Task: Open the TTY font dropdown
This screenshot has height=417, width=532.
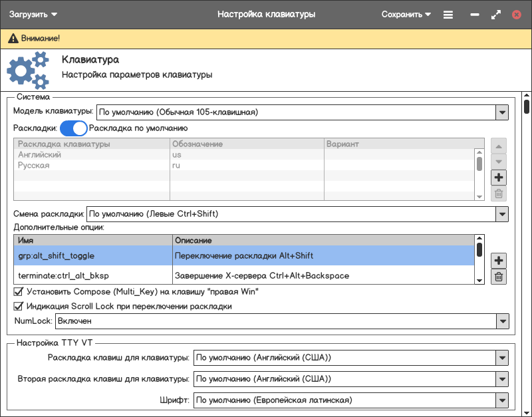Action: [x=501, y=400]
